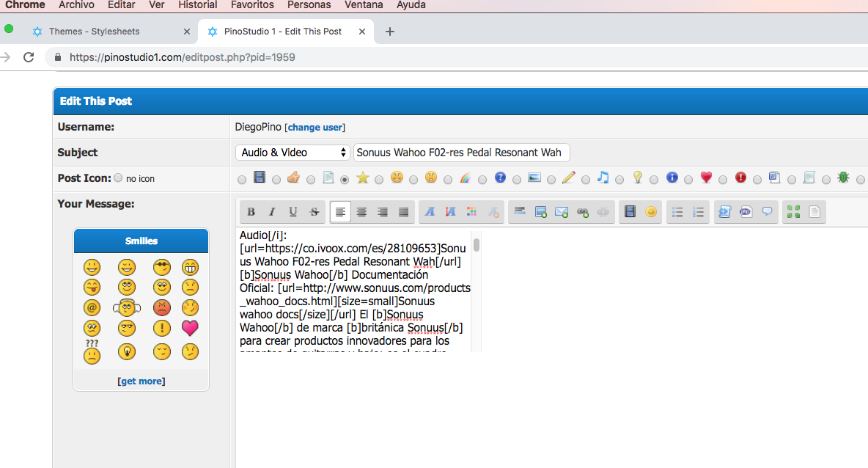Apply italic formatting
The width and height of the screenshot is (868, 468).
(272, 211)
